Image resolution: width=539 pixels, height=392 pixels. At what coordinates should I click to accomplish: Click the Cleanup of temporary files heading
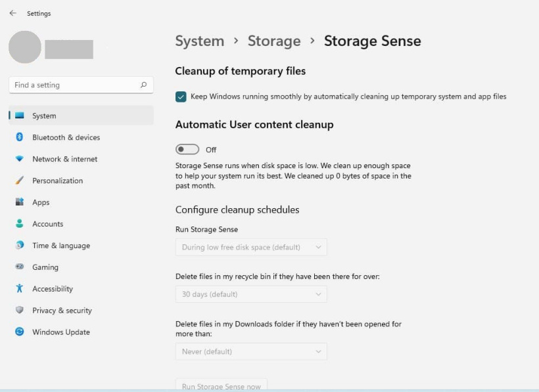tap(241, 71)
